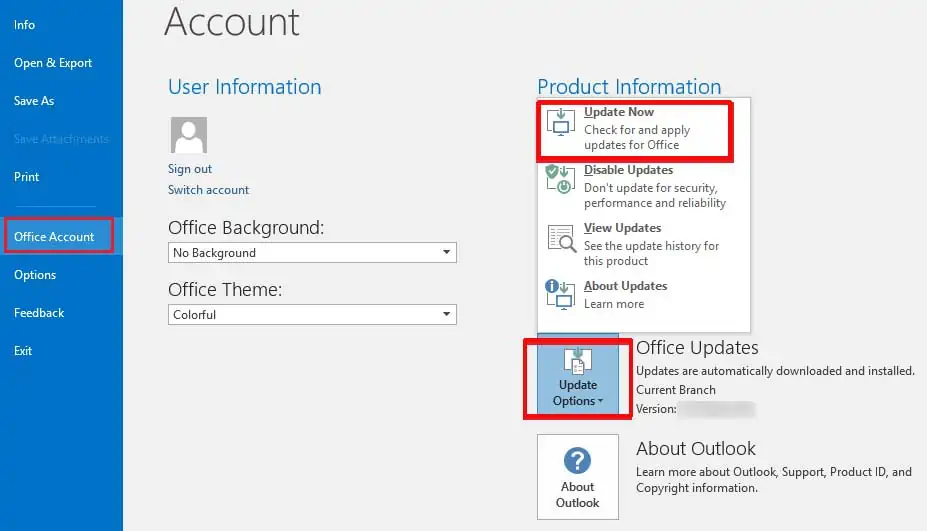This screenshot has width=927, height=531.
Task: Click the Disable Updates shield icon
Action: pos(560,179)
